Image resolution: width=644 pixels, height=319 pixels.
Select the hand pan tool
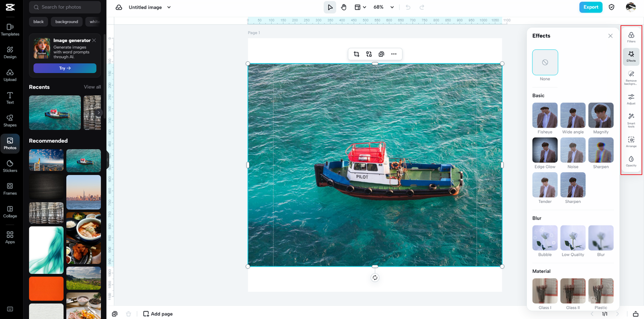click(x=344, y=7)
